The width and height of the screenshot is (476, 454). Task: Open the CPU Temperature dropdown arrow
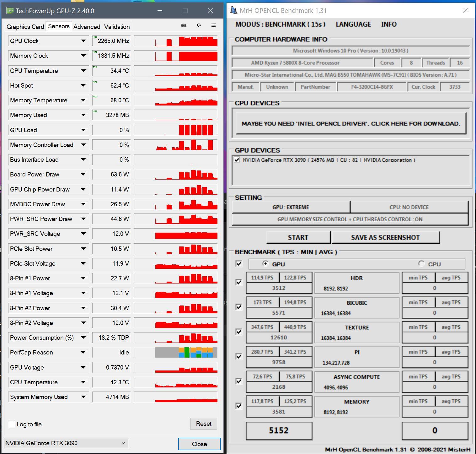(x=83, y=382)
